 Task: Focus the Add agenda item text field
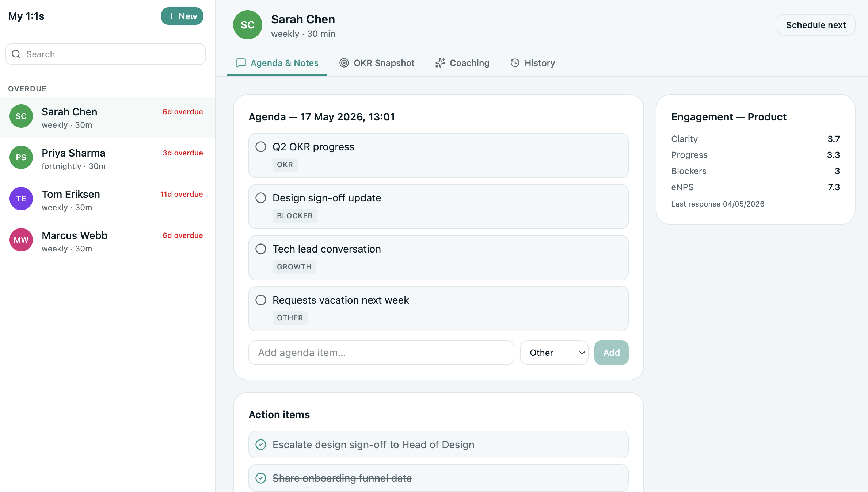(x=381, y=353)
